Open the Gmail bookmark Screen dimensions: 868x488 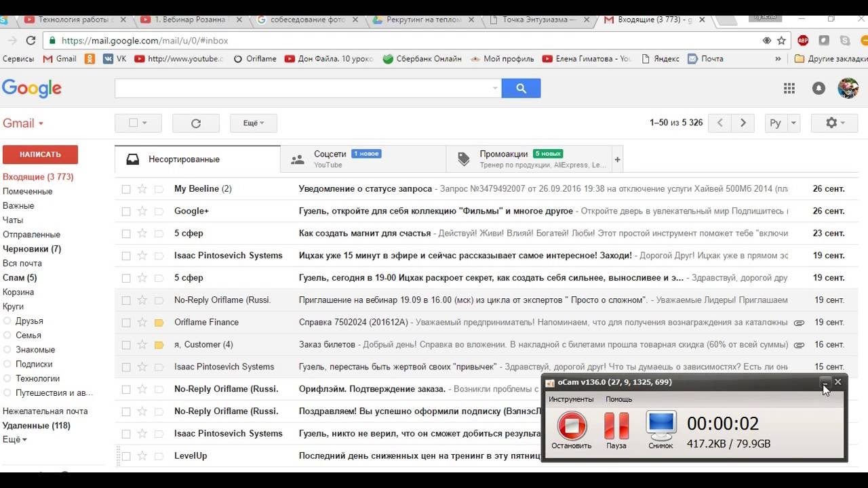tap(60, 59)
